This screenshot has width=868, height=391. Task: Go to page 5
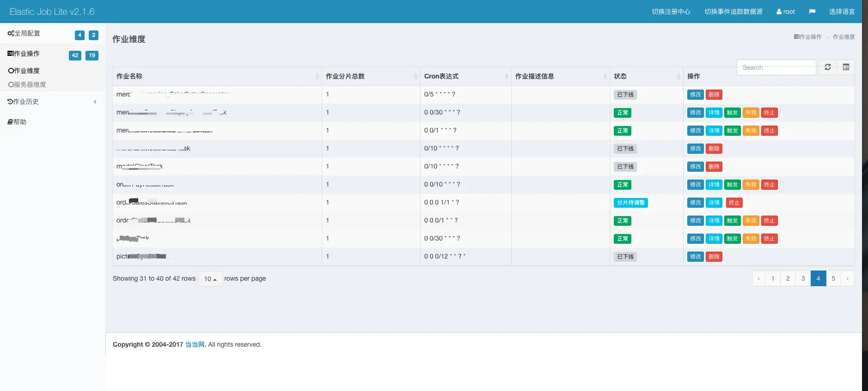(833, 278)
